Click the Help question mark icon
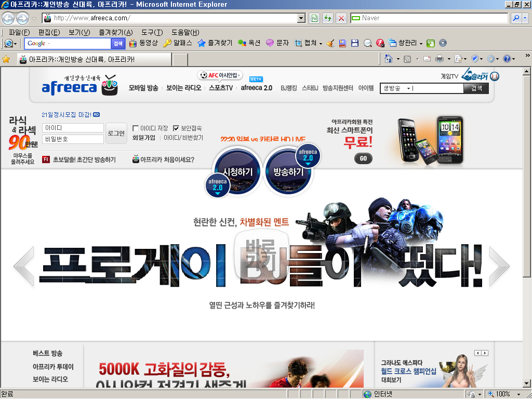The width and height of the screenshot is (532, 399). click(507, 59)
